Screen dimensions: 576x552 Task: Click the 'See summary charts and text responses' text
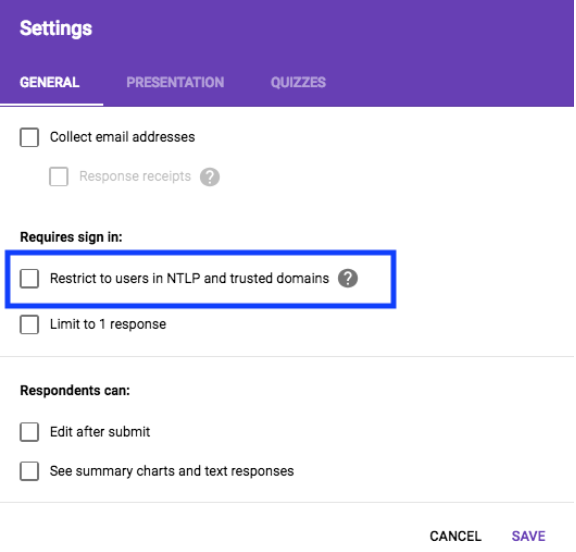click(x=172, y=471)
